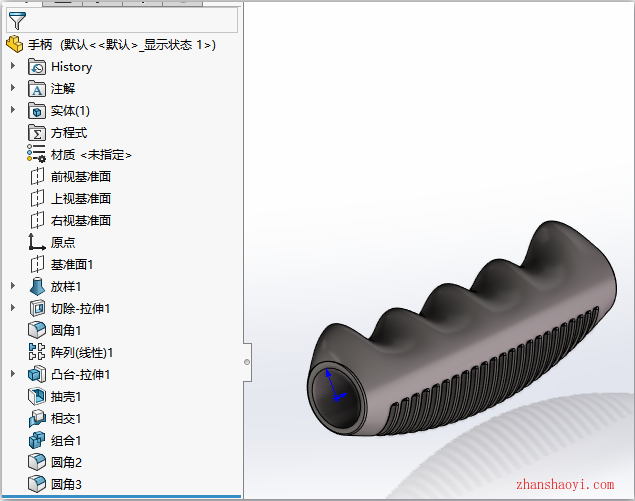Expand the 切除-拉伸1 cut-extrude feature
635x501 pixels.
coord(13,307)
